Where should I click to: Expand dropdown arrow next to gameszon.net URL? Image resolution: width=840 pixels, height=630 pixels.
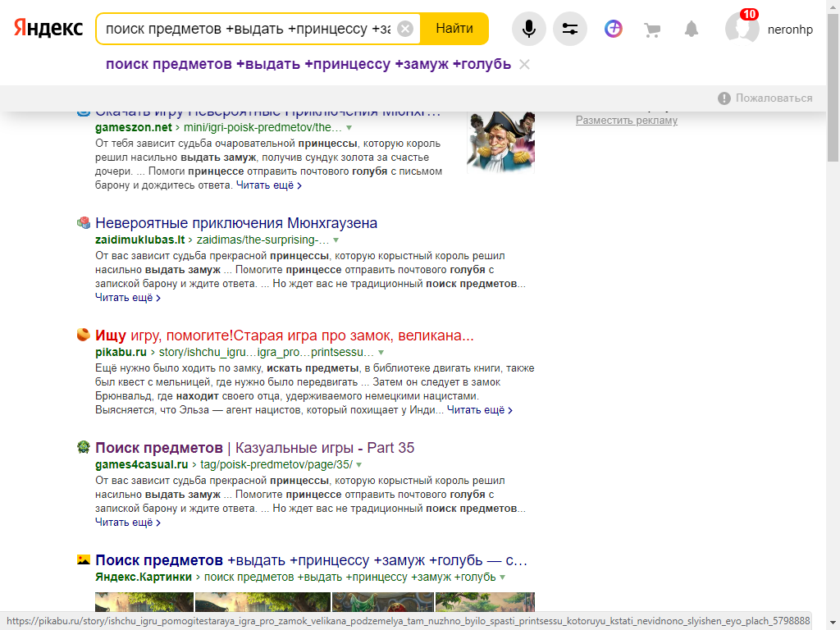click(349, 128)
